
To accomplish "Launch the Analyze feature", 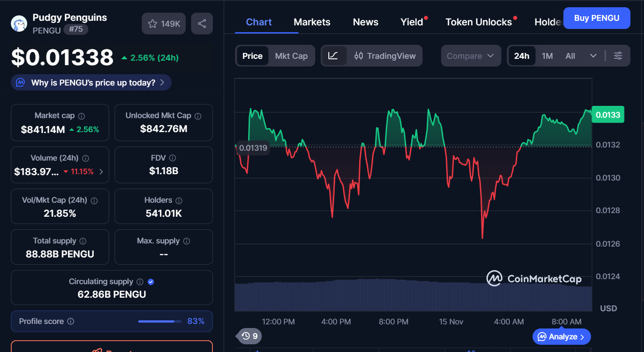I will 561,336.
